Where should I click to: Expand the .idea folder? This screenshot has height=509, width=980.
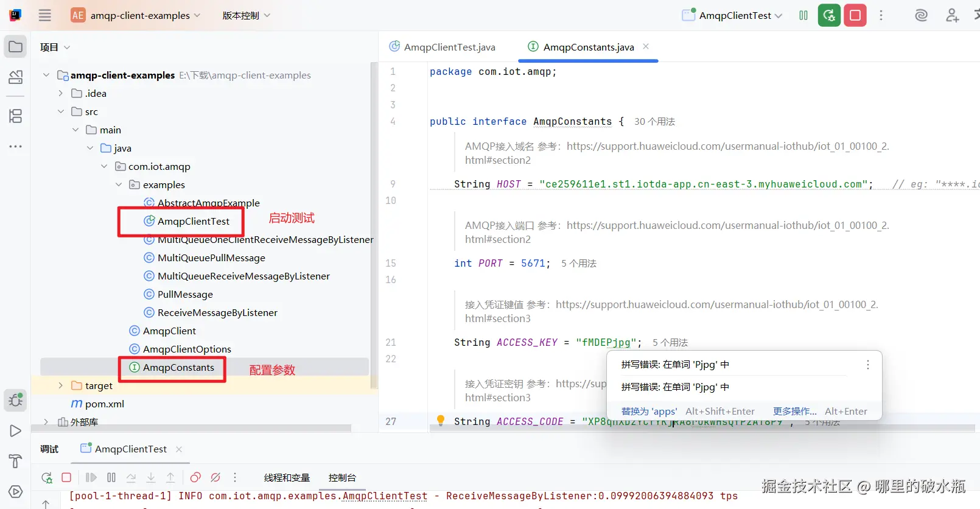click(x=61, y=93)
